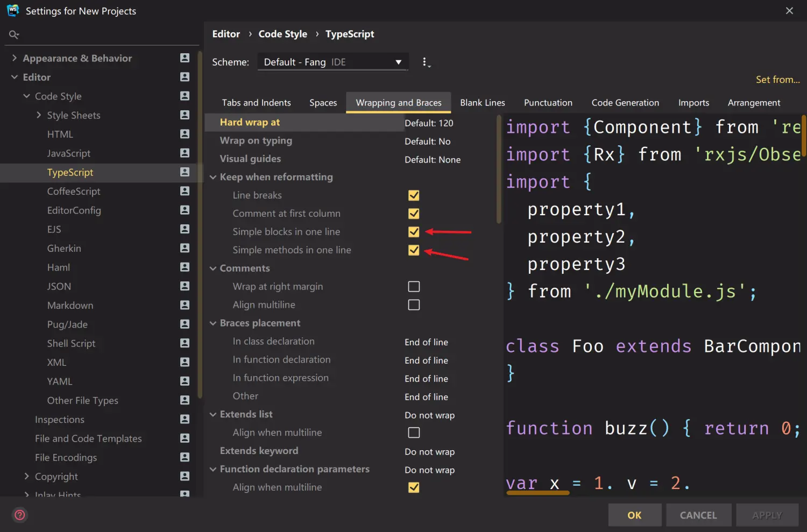The width and height of the screenshot is (807, 532).
Task: Uncheck Simple blocks in one line
Action: click(x=413, y=232)
